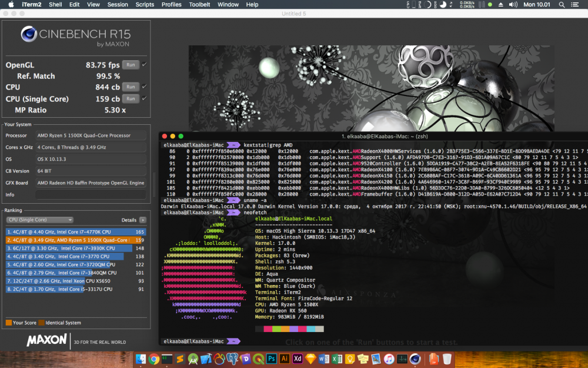The image size is (588, 368).
Task: Open the iTerm terminal Dock icon
Action: (167, 359)
